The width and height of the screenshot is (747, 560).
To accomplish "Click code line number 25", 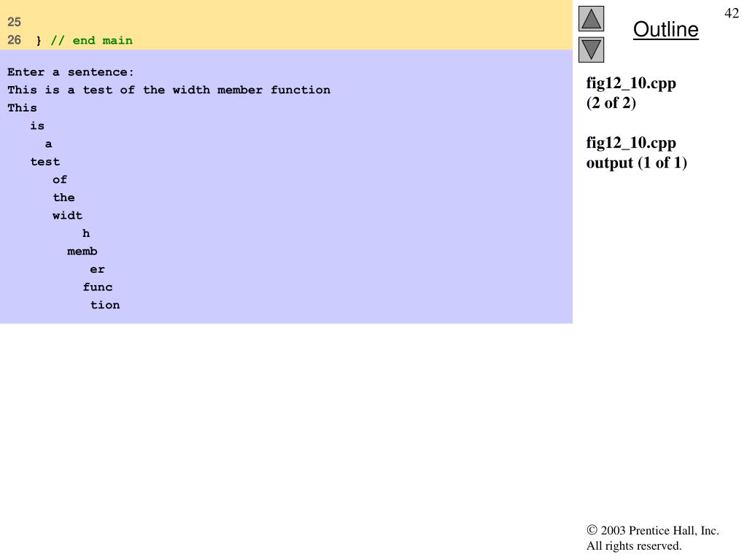I will point(15,22).
